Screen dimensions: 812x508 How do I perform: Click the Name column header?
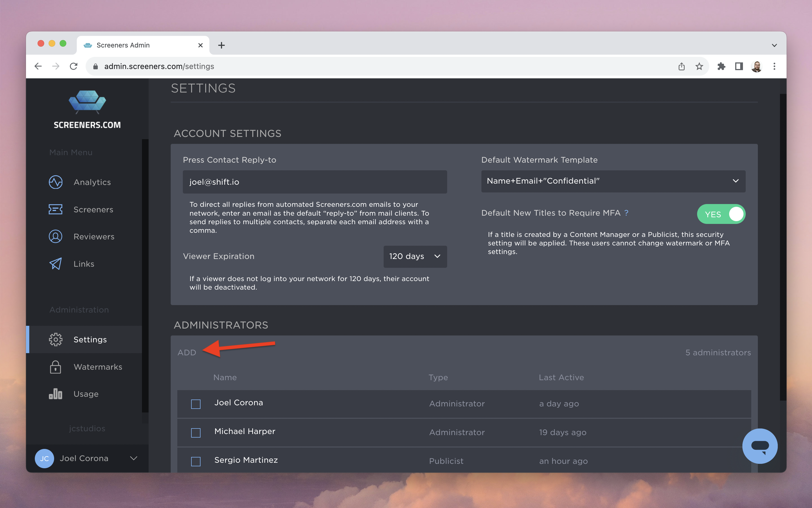coord(225,377)
